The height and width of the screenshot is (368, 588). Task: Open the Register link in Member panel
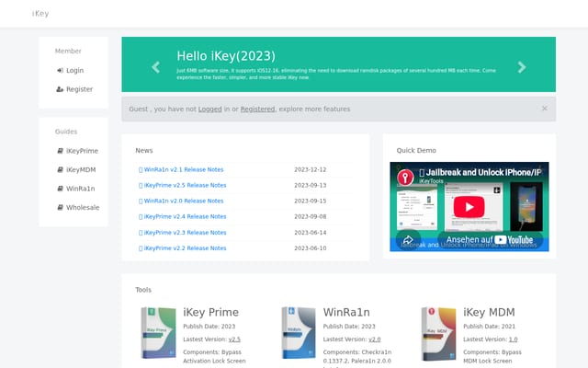79,89
